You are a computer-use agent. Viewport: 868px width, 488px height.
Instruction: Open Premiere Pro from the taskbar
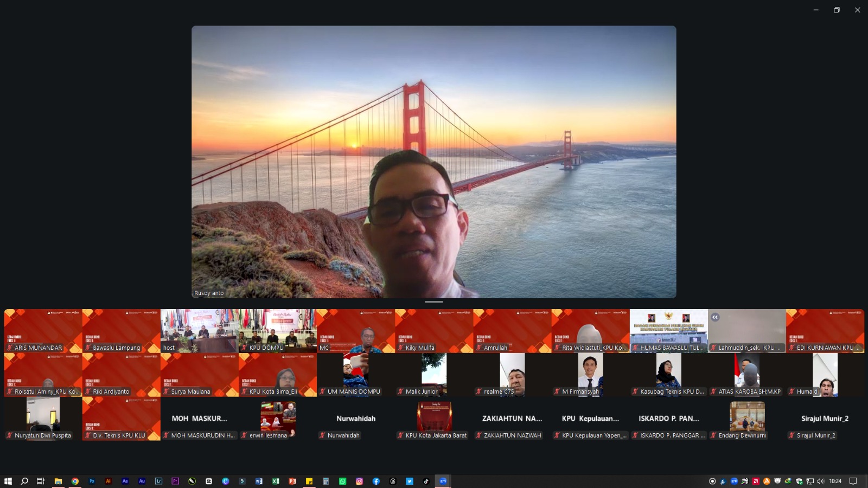click(175, 481)
